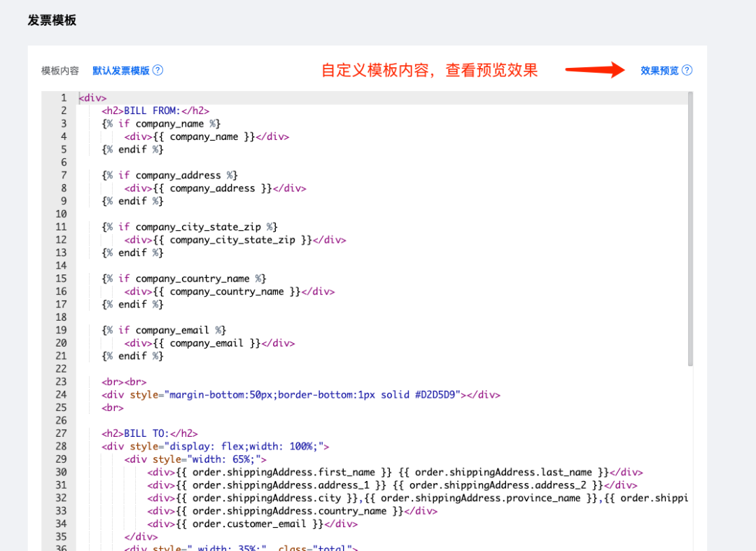Click line number 27 in gutter
Viewport: 756px width, 551px height.
[61, 433]
